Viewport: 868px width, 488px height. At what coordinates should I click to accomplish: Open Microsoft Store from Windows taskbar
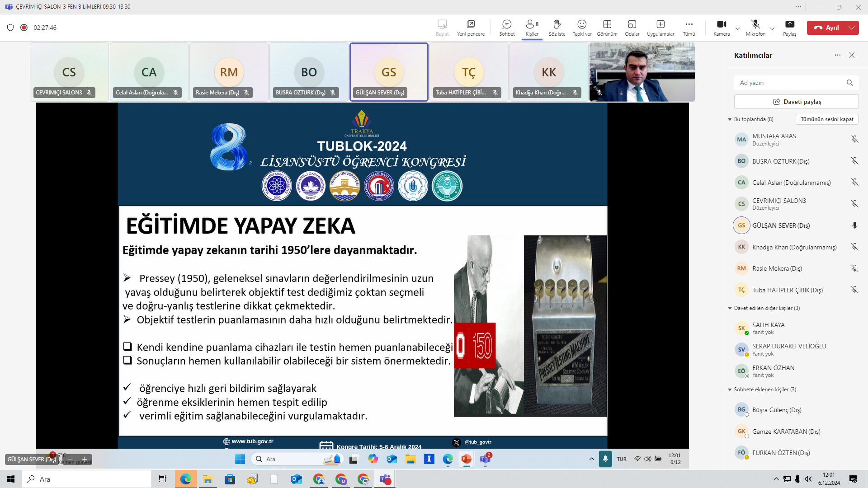click(230, 479)
